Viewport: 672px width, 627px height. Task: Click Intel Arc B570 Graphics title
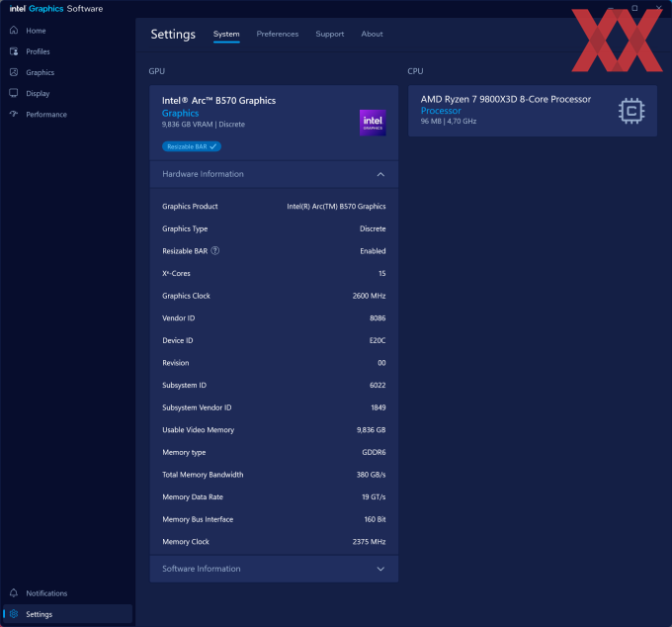(x=218, y=100)
